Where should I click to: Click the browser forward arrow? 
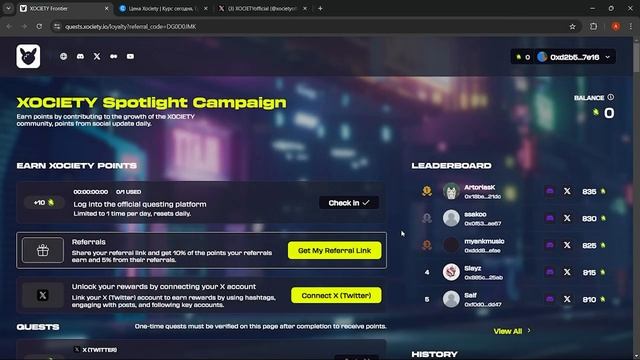(x=24, y=27)
